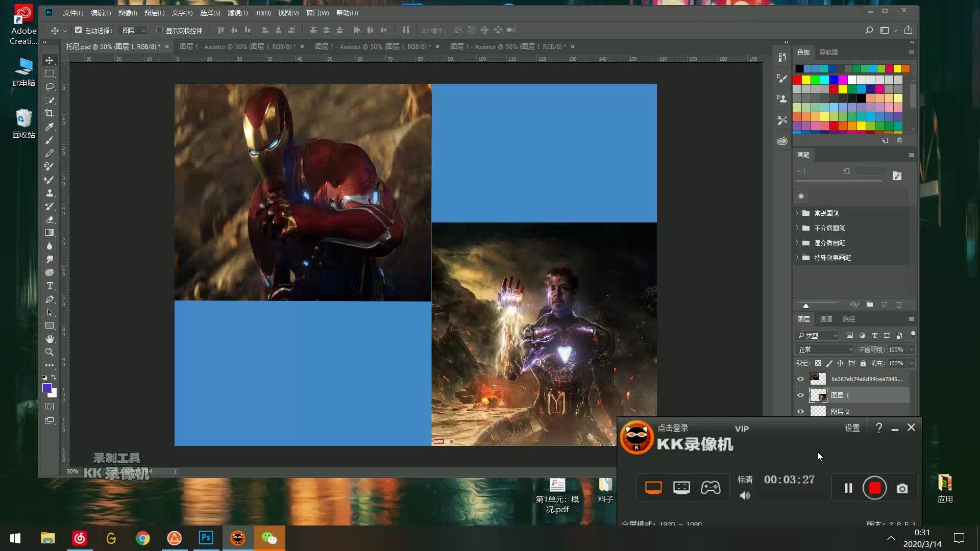The image size is (980, 551).
Task: Select the Path Selection arrow tool
Action: coord(50,312)
